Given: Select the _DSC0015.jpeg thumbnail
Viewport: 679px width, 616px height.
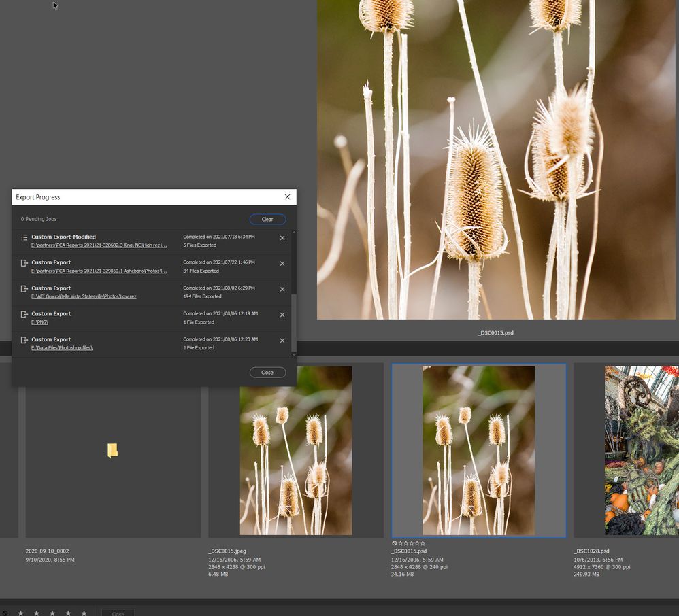Looking at the screenshot, I should tap(296, 450).
